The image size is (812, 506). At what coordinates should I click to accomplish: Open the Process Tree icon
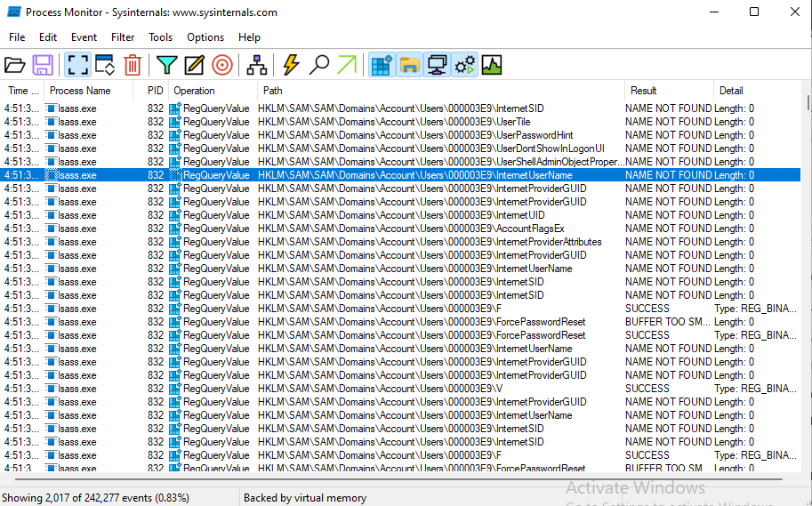click(x=256, y=65)
